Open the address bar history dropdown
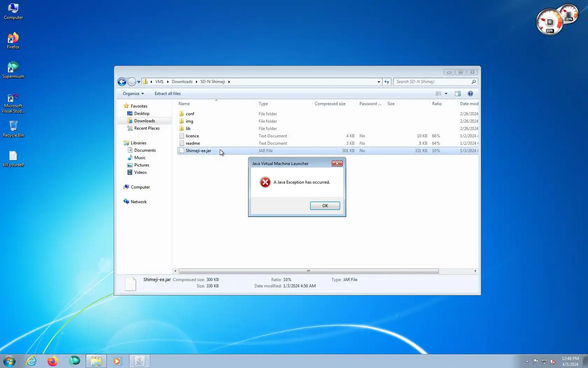This screenshot has height=368, width=588. pyautogui.click(x=379, y=82)
